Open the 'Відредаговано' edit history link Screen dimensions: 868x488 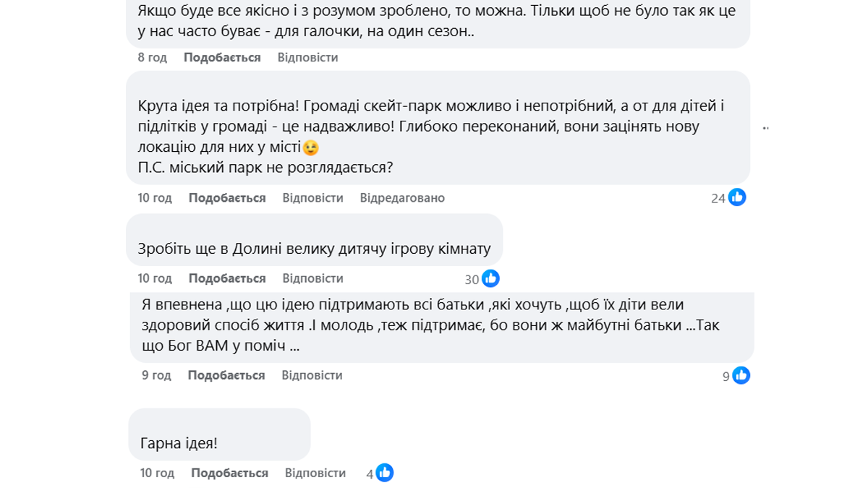pyautogui.click(x=402, y=198)
